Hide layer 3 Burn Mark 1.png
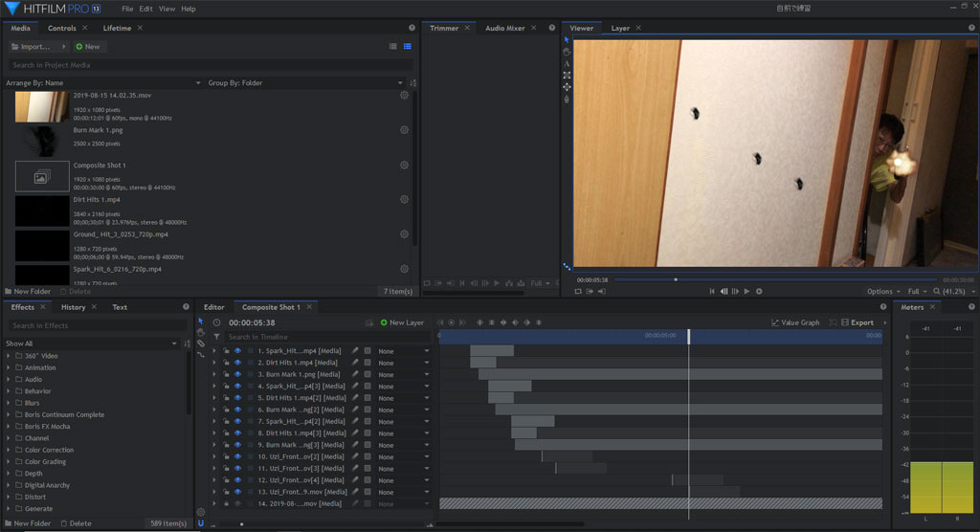The image size is (980, 532). 238,374
